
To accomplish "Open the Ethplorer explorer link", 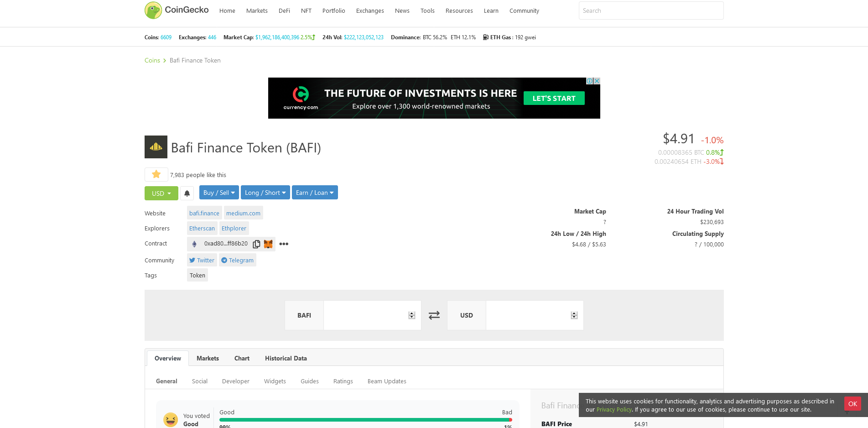I will pyautogui.click(x=234, y=228).
